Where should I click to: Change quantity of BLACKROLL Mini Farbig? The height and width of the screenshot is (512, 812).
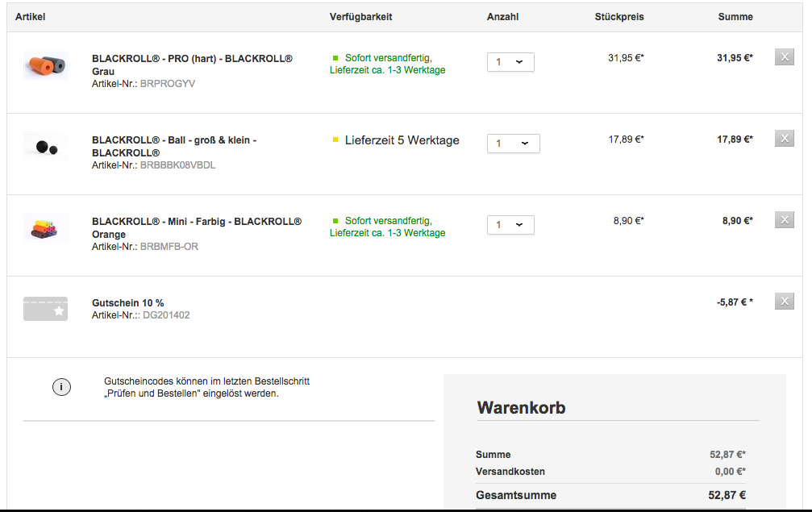coord(510,225)
